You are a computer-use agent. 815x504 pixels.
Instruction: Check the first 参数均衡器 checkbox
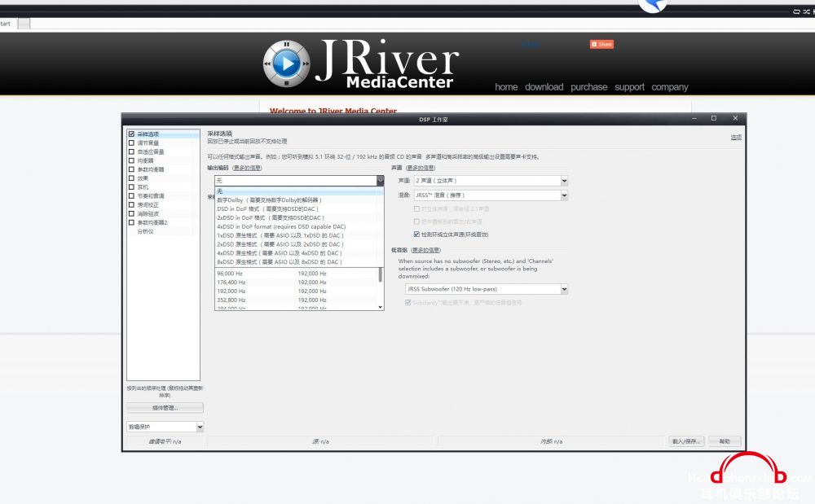click(x=131, y=169)
